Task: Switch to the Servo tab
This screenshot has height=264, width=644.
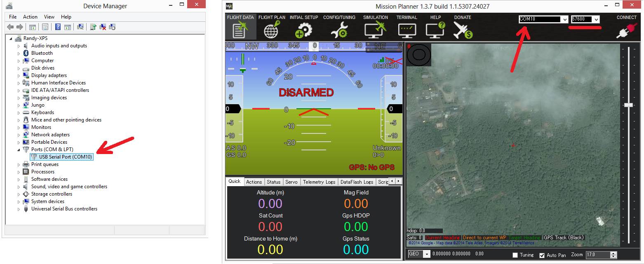Action: point(291,182)
